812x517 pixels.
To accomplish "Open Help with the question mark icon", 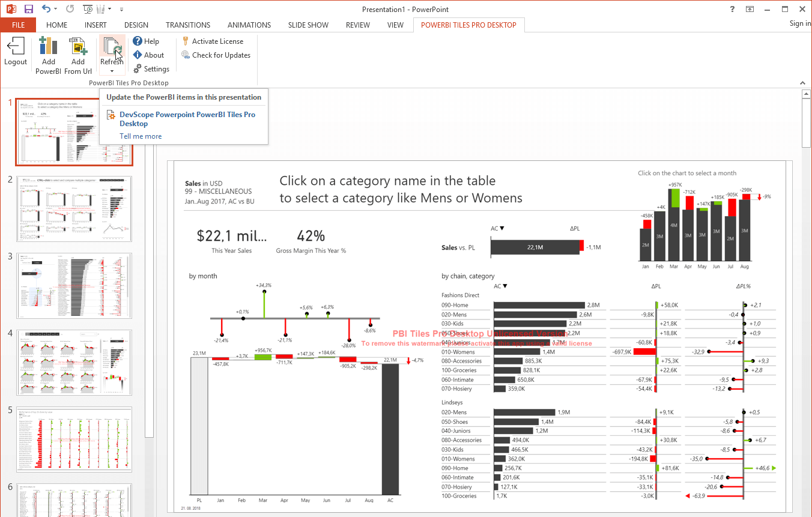I will pyautogui.click(x=138, y=41).
